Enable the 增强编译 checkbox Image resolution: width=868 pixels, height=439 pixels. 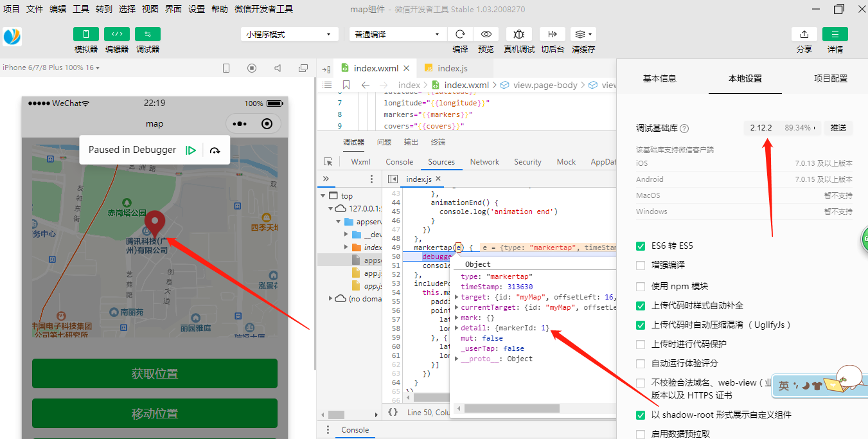(641, 265)
